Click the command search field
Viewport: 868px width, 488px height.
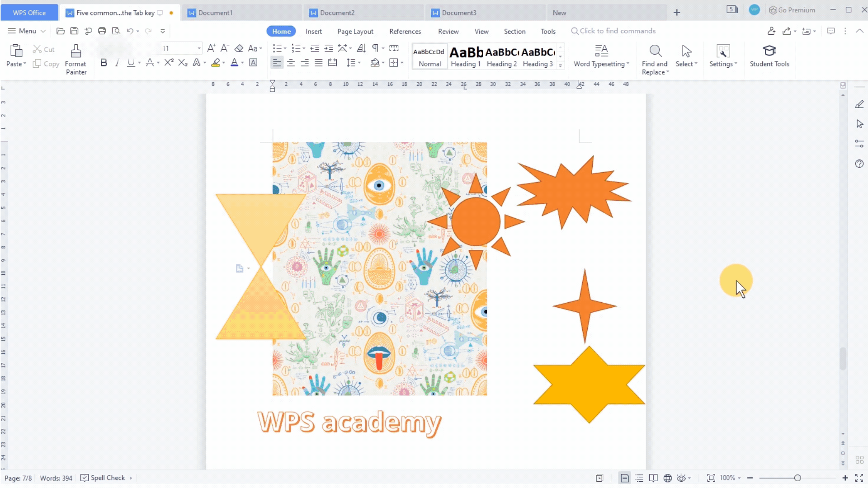point(613,31)
